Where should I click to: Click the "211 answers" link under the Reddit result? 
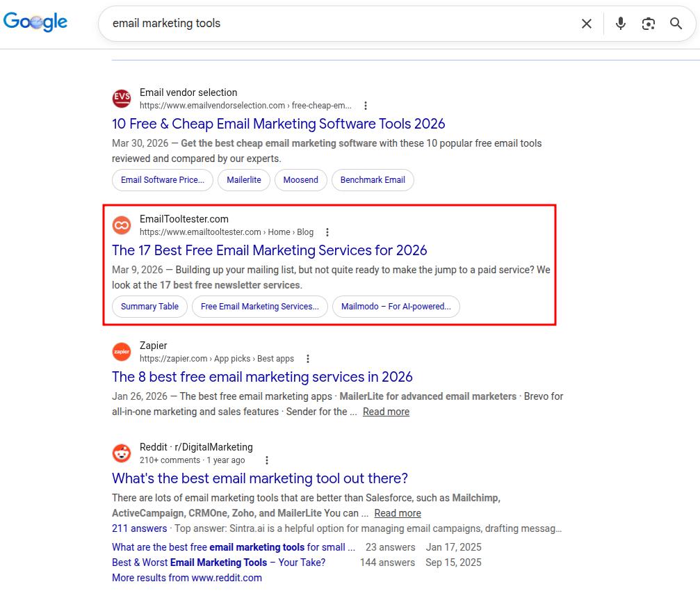(140, 528)
